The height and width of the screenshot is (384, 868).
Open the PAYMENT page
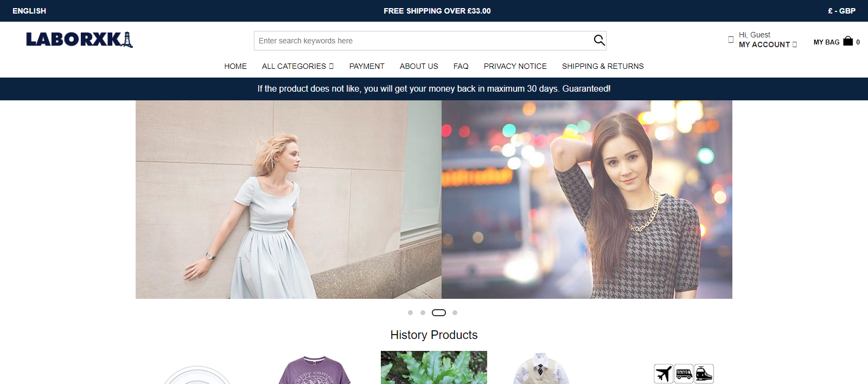tap(367, 66)
